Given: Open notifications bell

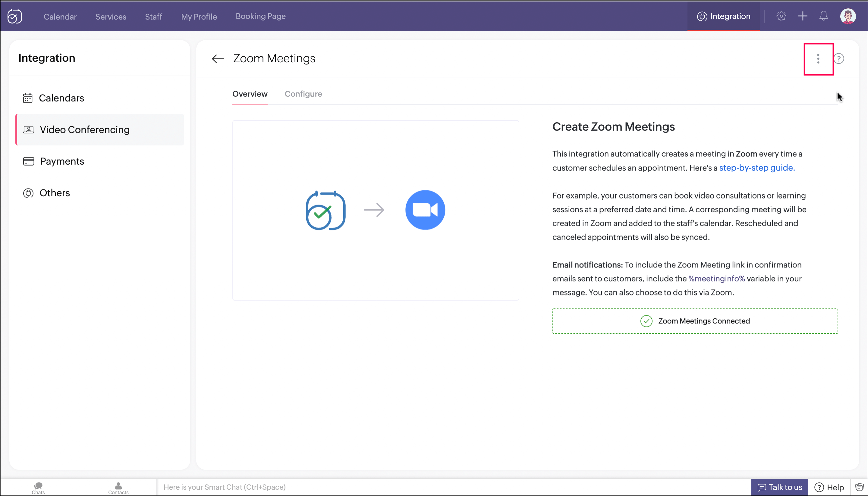Looking at the screenshot, I should coord(823,16).
